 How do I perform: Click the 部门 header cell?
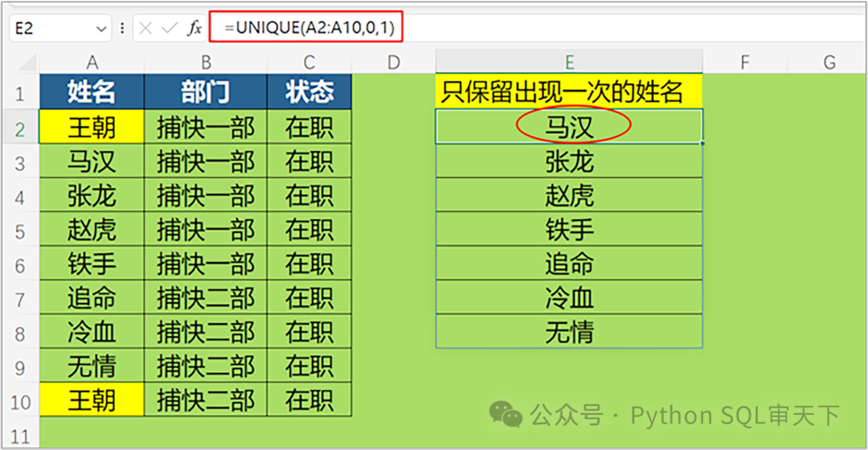pos(205,92)
